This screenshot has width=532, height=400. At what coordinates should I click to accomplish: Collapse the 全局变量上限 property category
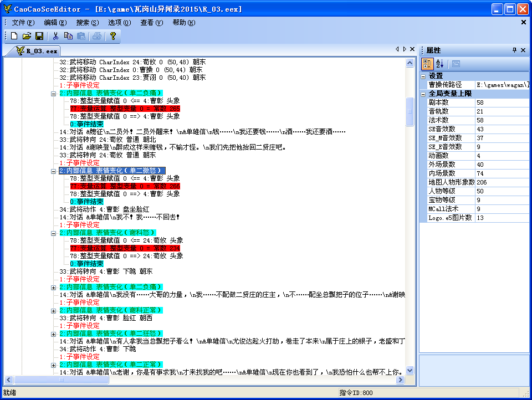pyautogui.click(x=423, y=94)
